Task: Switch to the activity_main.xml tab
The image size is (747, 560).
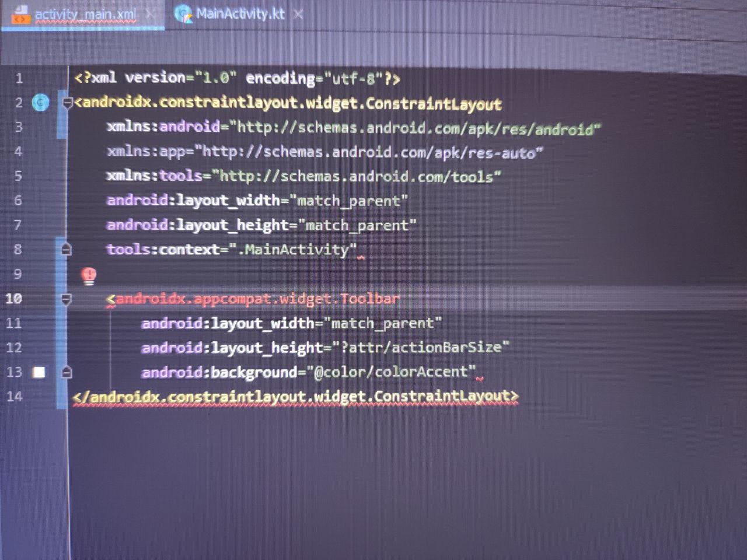Action: pos(85,14)
